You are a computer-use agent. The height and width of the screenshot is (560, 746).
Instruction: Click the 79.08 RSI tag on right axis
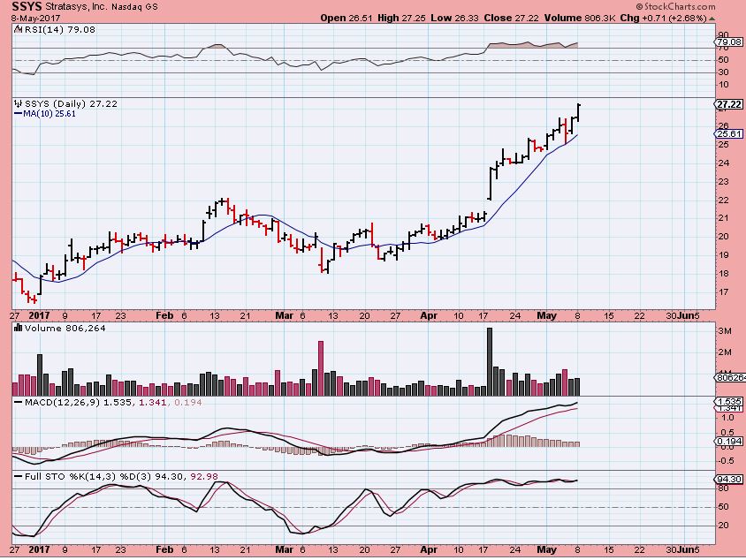[729, 42]
